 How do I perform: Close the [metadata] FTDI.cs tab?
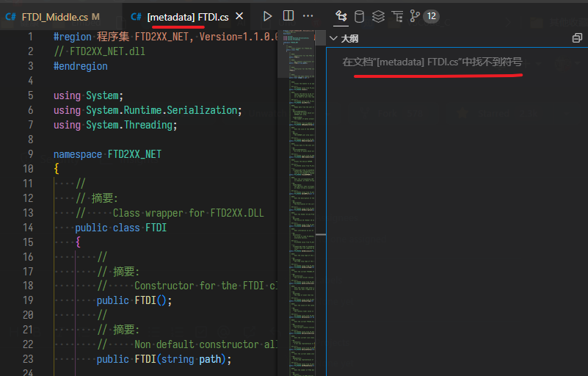coord(239,16)
